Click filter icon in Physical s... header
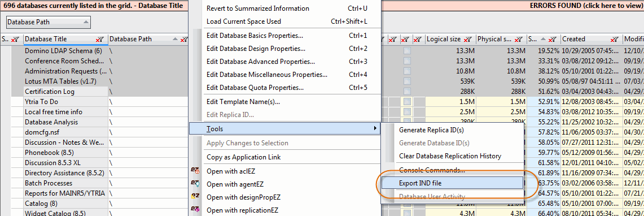Screen dimensions: 644x216 [519, 40]
